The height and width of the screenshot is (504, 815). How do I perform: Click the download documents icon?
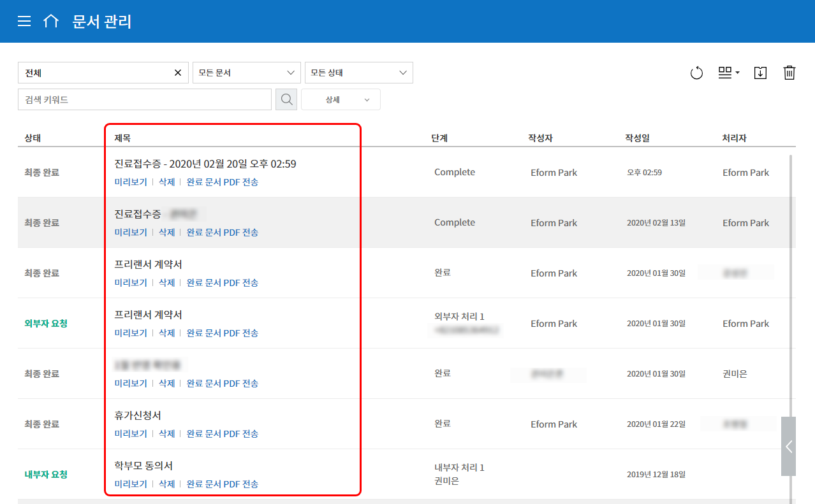pos(760,73)
